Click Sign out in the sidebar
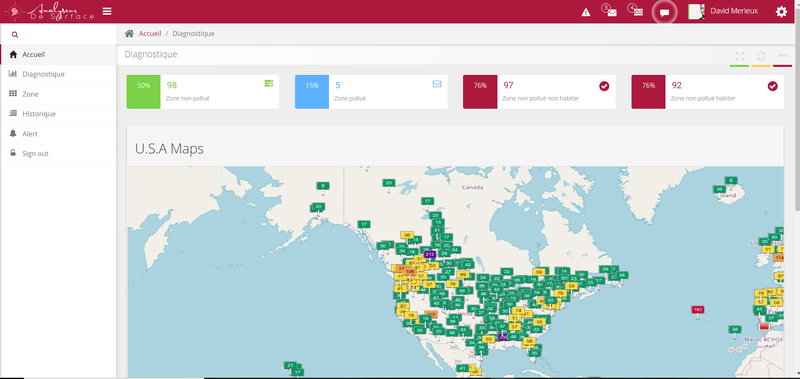The image size is (800, 379). click(x=59, y=154)
